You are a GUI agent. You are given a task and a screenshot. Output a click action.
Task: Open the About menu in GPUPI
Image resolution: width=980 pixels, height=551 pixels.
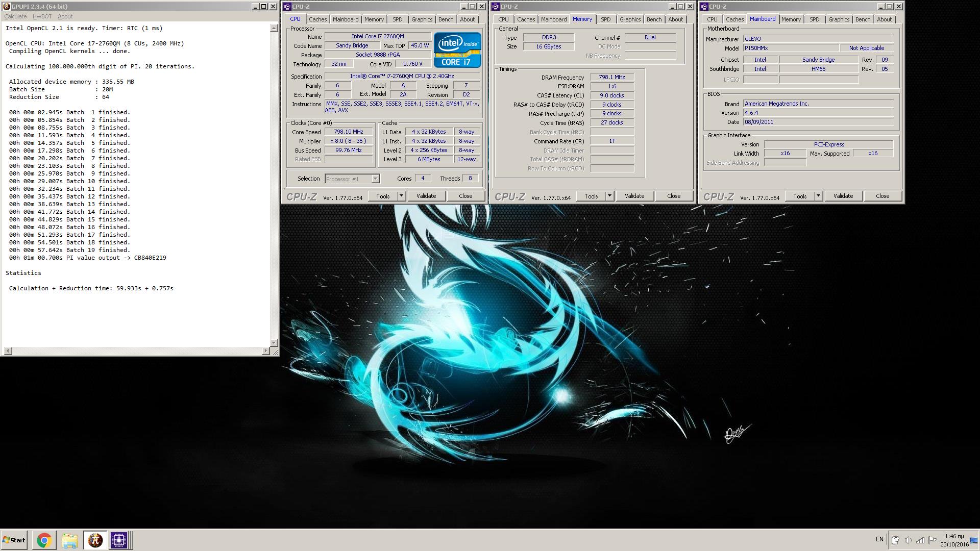pyautogui.click(x=65, y=16)
